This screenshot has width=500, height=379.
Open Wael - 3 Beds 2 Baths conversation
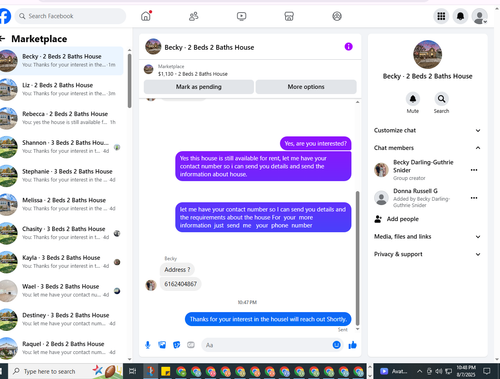tap(62, 291)
